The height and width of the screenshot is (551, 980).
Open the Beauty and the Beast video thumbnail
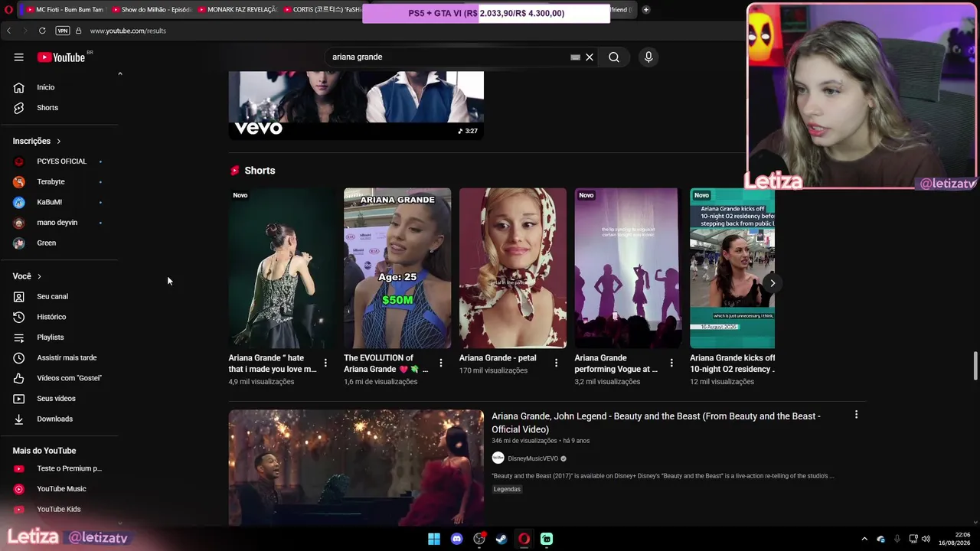point(356,468)
